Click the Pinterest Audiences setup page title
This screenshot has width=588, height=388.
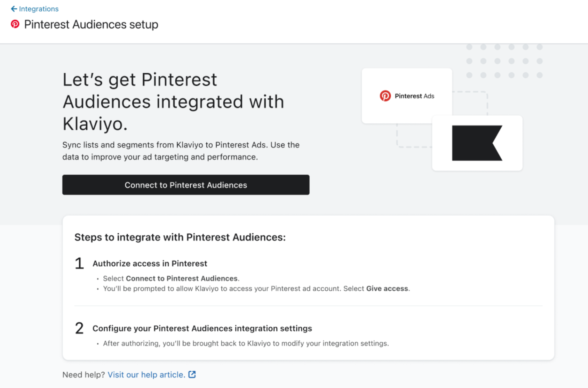tap(91, 24)
